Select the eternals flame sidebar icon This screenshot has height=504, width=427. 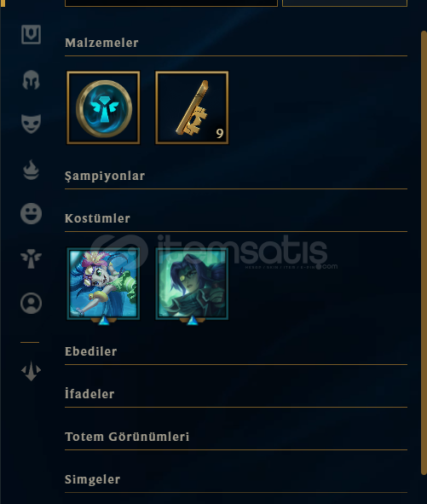[x=32, y=170]
